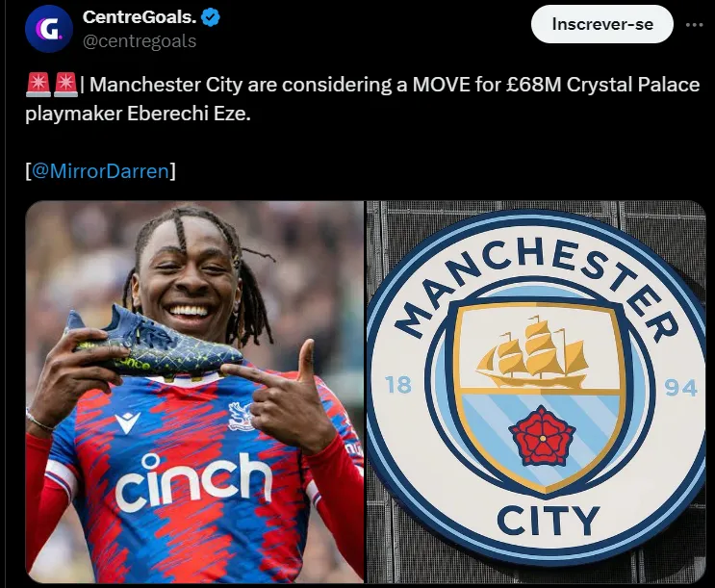The height and width of the screenshot is (588, 715).
Task: Click the cinch sponsor logo on jersey
Action: coord(193,481)
